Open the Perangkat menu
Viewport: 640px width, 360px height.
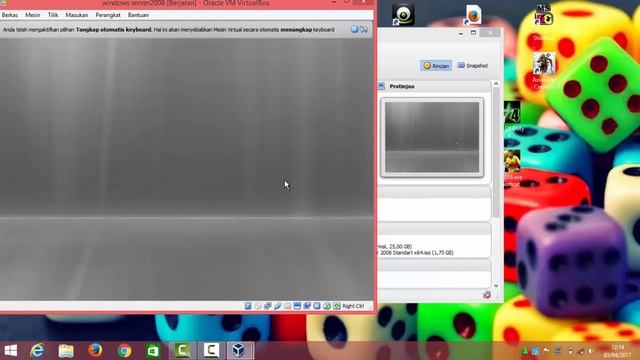[x=108, y=15]
